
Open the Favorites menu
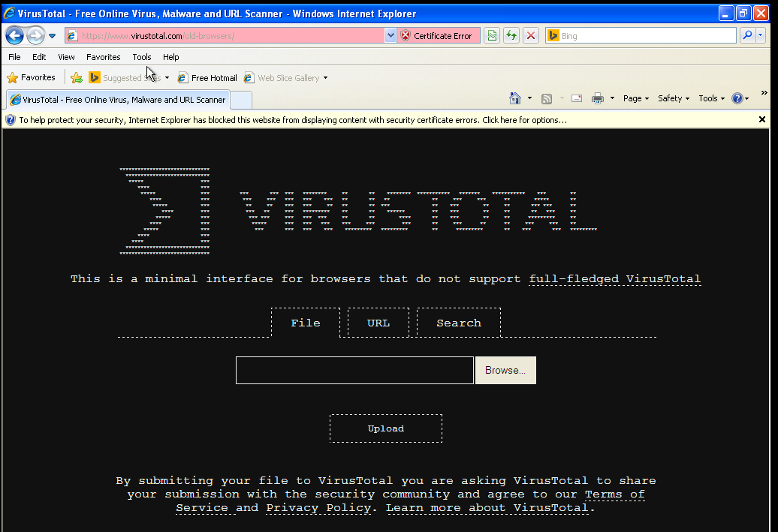pyautogui.click(x=103, y=57)
